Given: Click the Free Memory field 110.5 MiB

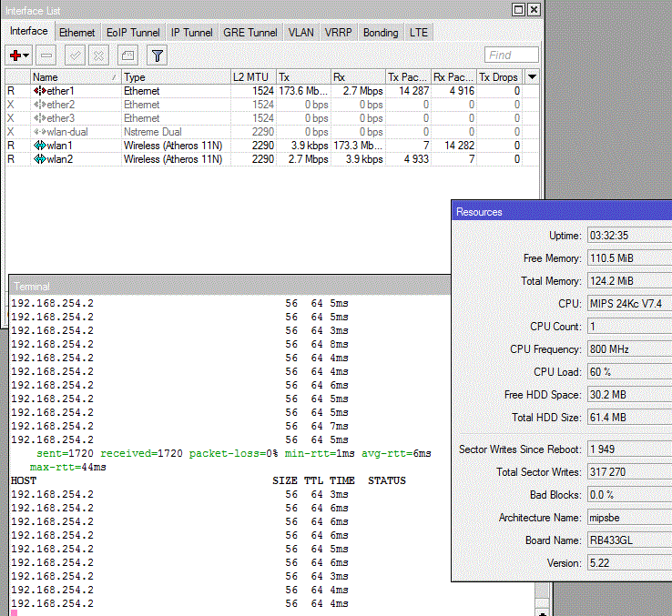Looking at the screenshot, I should tap(629, 258).
